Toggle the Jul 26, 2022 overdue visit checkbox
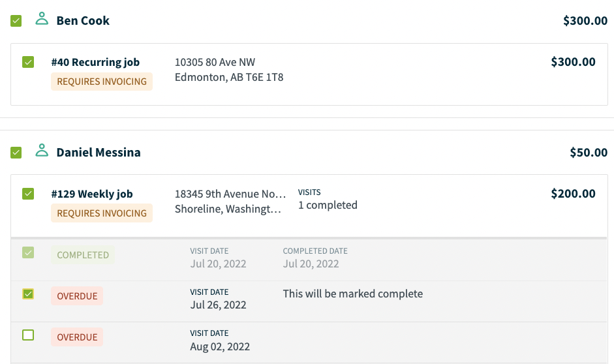 (x=28, y=294)
